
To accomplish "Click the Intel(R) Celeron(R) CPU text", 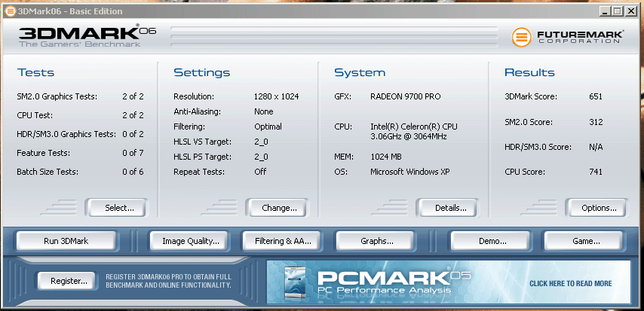I will [413, 131].
